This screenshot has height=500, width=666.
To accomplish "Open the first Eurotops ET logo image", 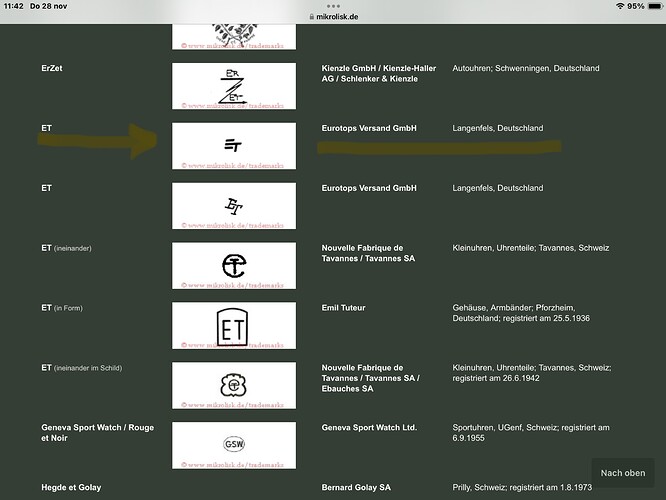I will [x=234, y=146].
